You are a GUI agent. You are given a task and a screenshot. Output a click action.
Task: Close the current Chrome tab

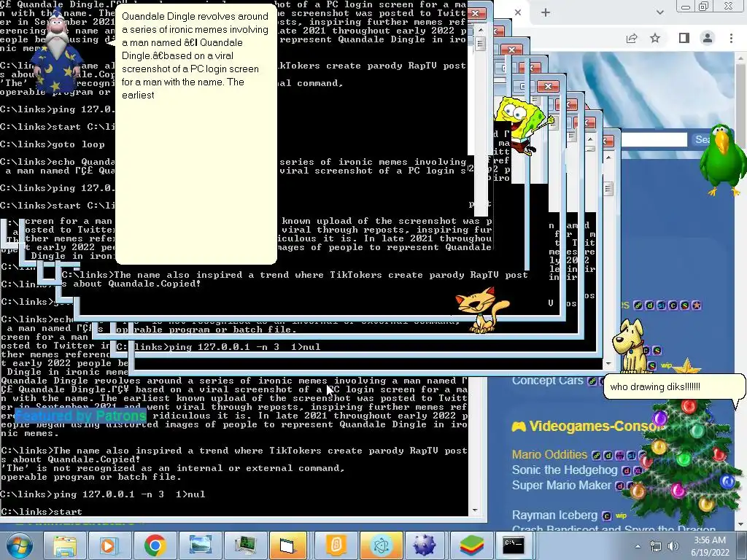518,12
